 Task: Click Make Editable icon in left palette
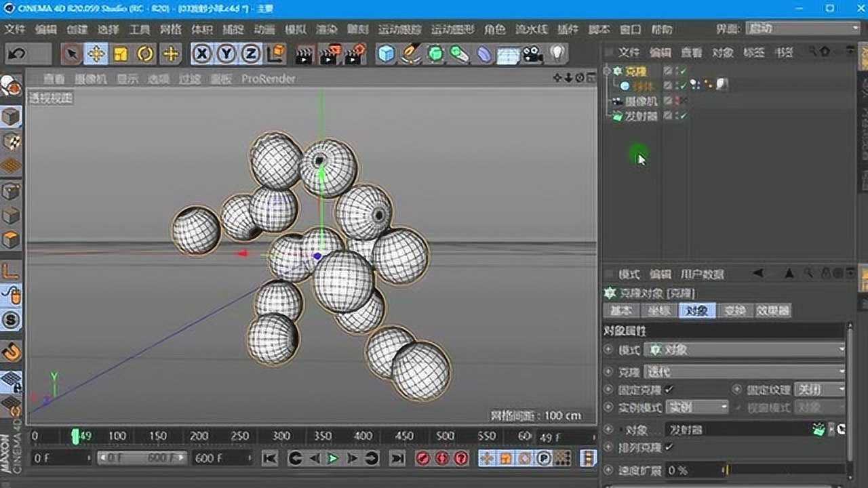[x=10, y=86]
